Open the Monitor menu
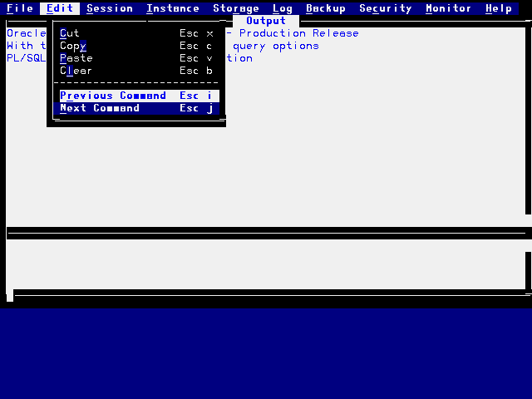532x399 pixels. pos(449,8)
